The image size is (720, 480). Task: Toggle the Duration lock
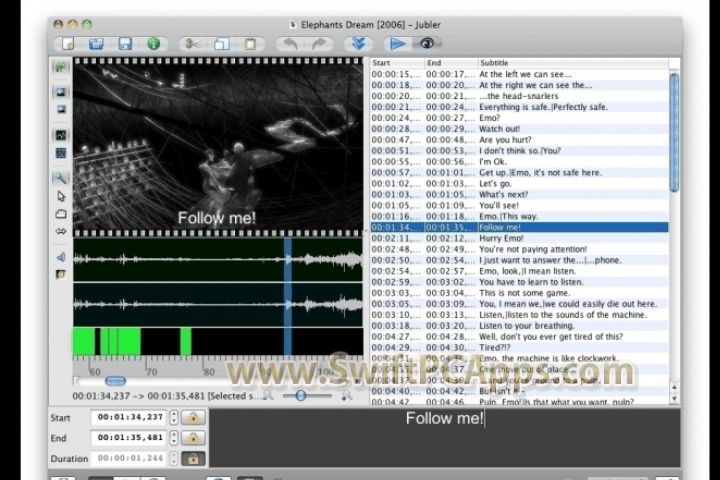point(193,458)
